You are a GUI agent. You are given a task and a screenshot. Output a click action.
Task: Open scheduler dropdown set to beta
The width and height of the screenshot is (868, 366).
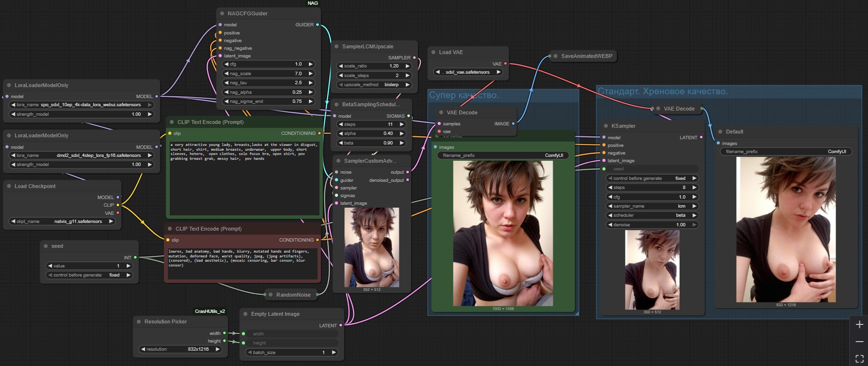click(x=652, y=215)
